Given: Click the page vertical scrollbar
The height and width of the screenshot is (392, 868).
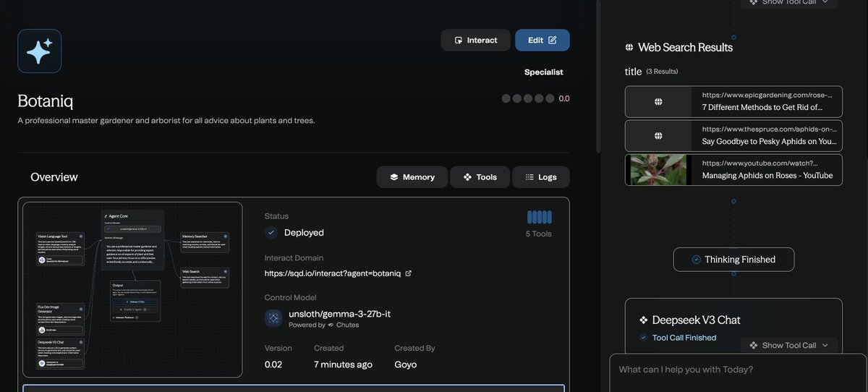Looking at the screenshot, I should tap(598, 76).
